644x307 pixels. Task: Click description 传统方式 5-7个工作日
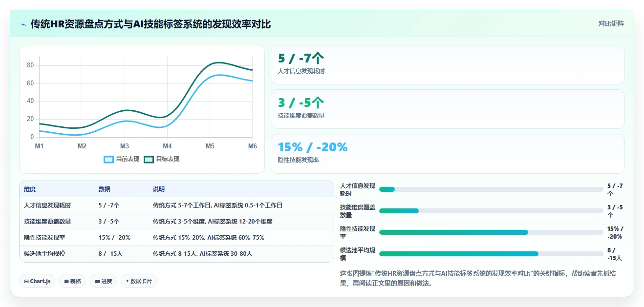(217, 205)
